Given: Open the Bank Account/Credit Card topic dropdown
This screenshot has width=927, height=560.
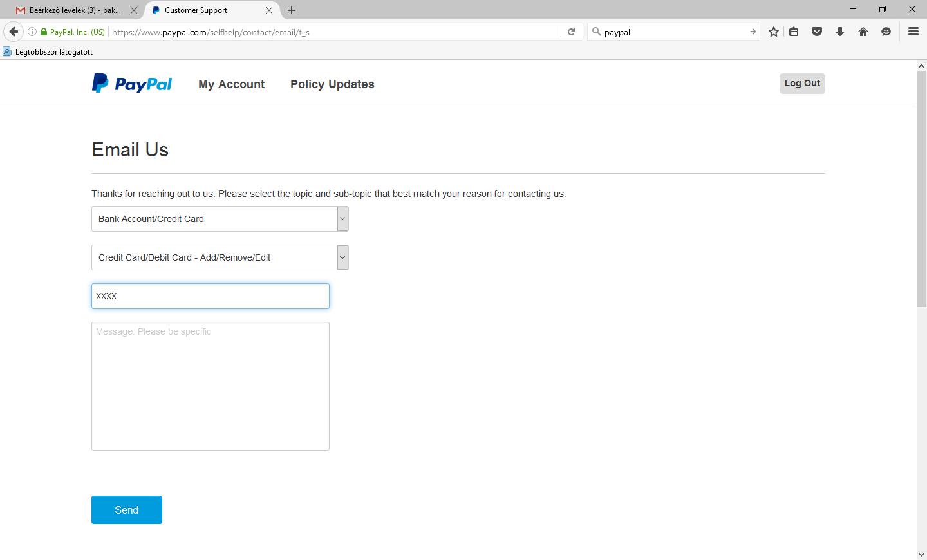Looking at the screenshot, I should [220, 219].
